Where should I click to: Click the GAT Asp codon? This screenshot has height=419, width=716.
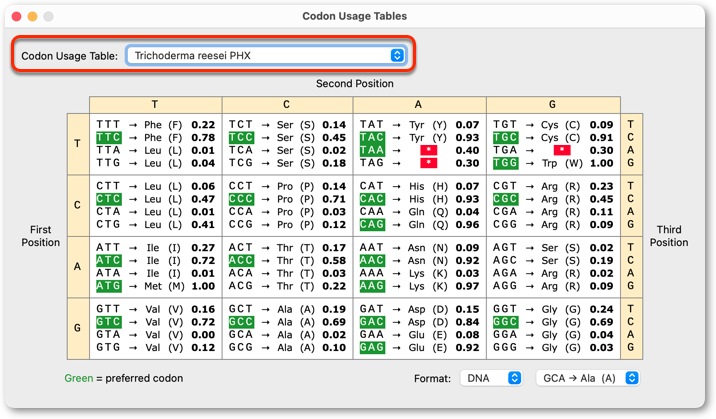click(372, 309)
